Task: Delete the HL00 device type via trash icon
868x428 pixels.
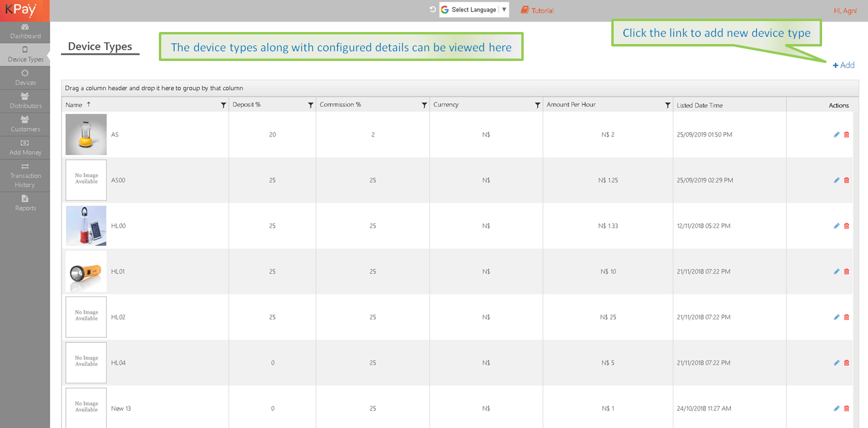Action: tap(846, 226)
